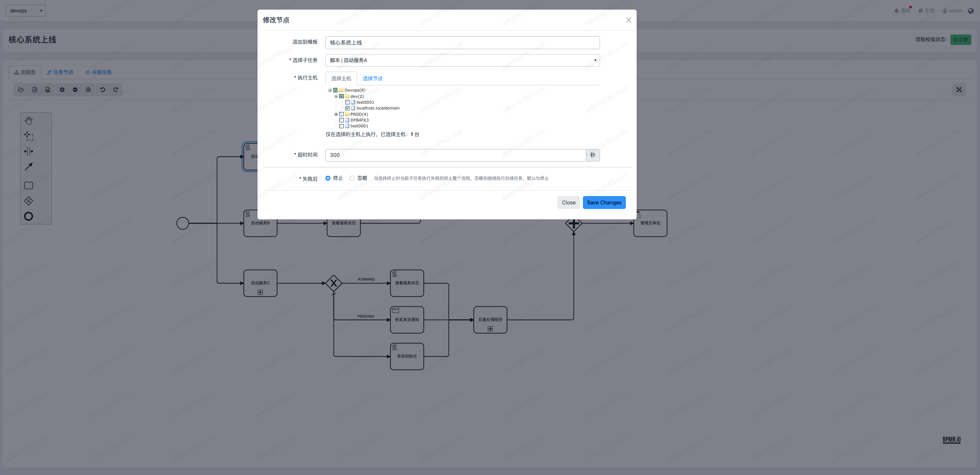The height and width of the screenshot is (475, 980).
Task: Activate the lasso selection tool
Action: (x=28, y=136)
